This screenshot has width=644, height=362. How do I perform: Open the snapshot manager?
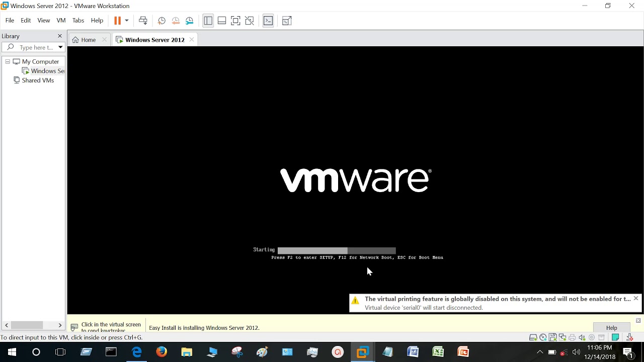coord(190,21)
